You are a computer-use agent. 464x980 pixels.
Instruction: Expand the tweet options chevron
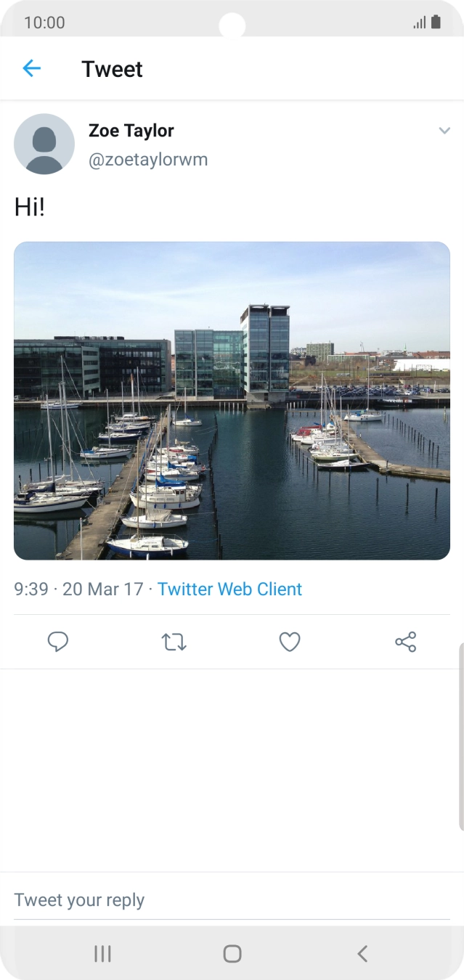[444, 131]
